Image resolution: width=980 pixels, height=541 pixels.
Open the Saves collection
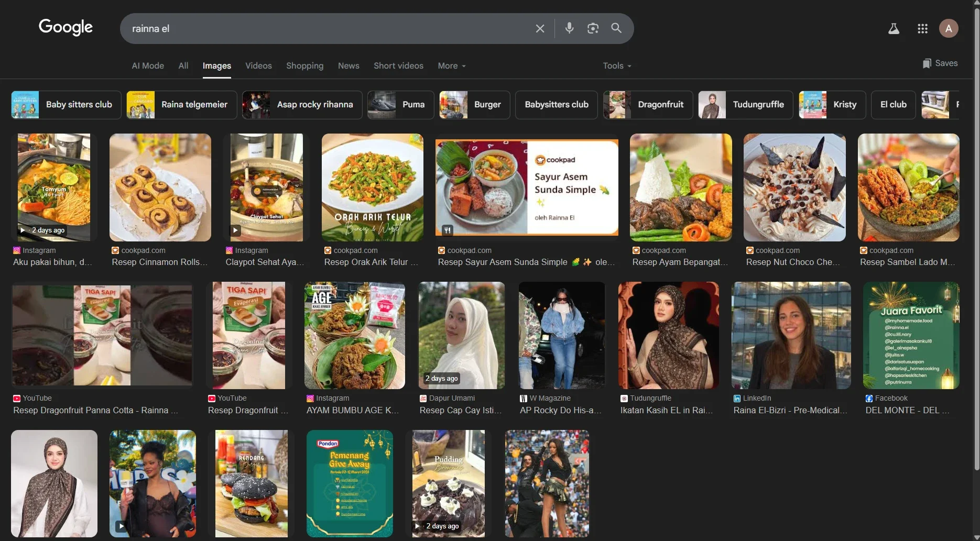[940, 63]
